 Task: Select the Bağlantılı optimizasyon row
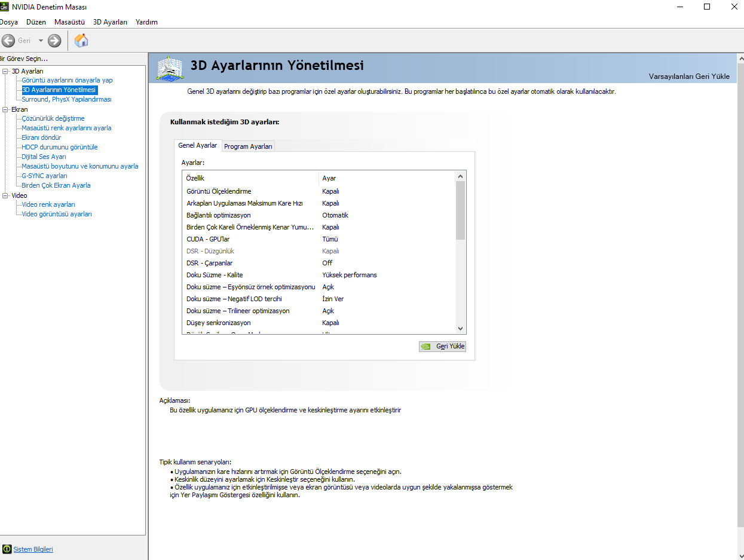pyautogui.click(x=319, y=215)
